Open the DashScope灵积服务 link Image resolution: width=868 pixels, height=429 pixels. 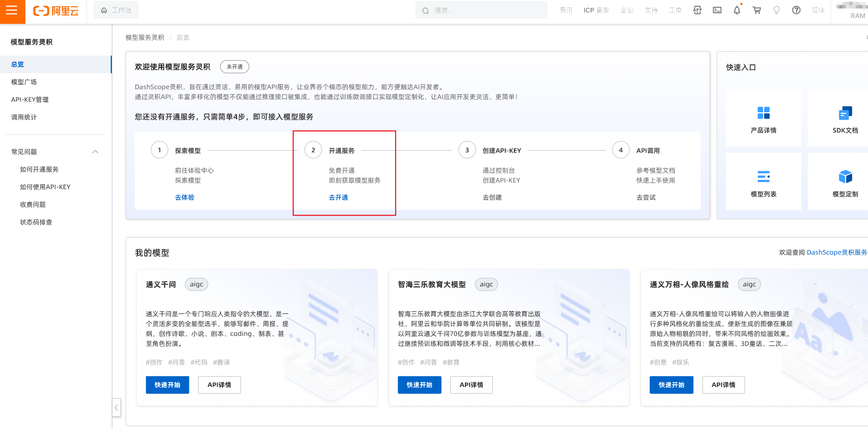coord(837,252)
